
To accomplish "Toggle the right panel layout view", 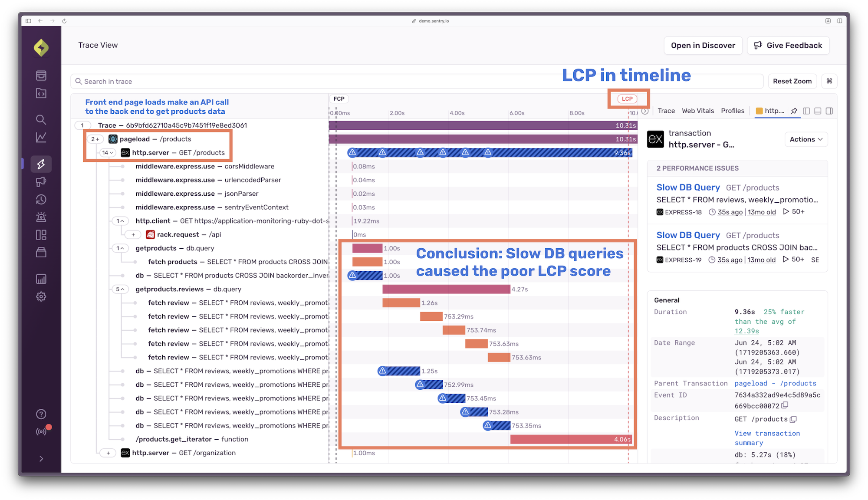I will [x=830, y=111].
